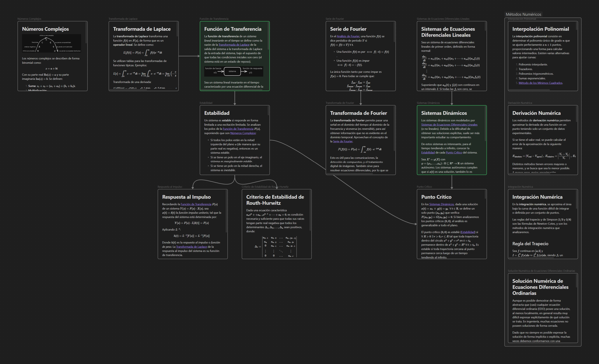Click the Integración Numérica card's horizontal scrollbar

(531, 258)
